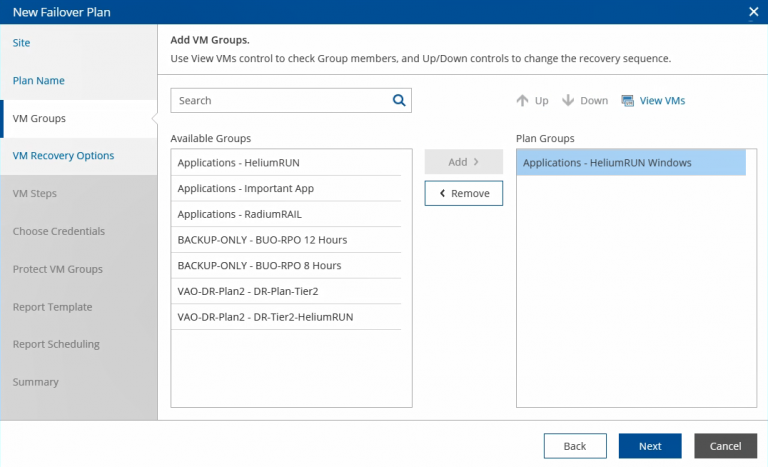Viewport: 768px width, 467px height.
Task: Select "VAO-DR-Plan2 - DR-Plan-Tier2" group
Action: point(286,291)
